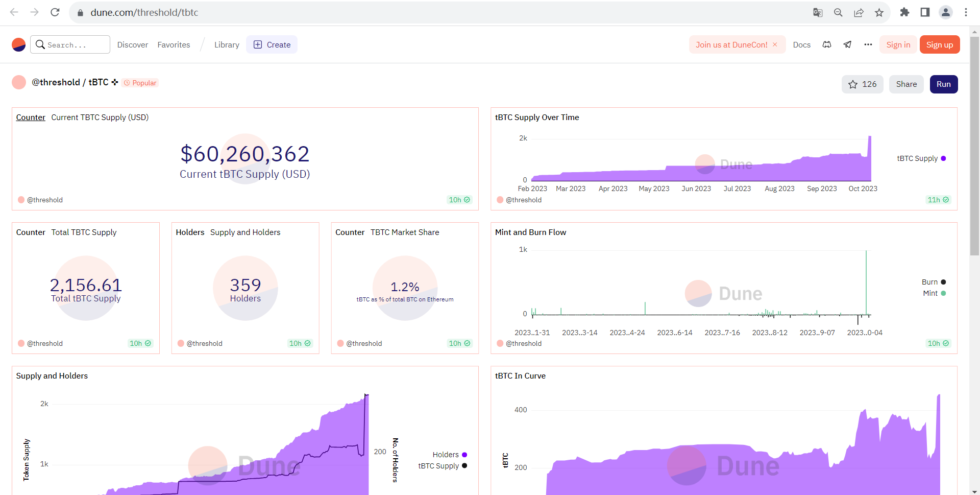The height and width of the screenshot is (495, 980).
Task: Click the Sign up button
Action: 940,44
